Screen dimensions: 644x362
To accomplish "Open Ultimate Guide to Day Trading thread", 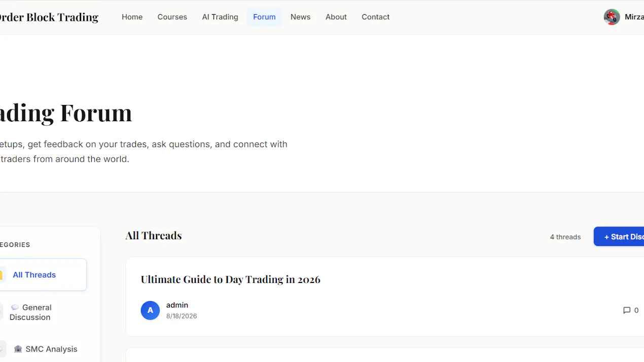I will (230, 279).
